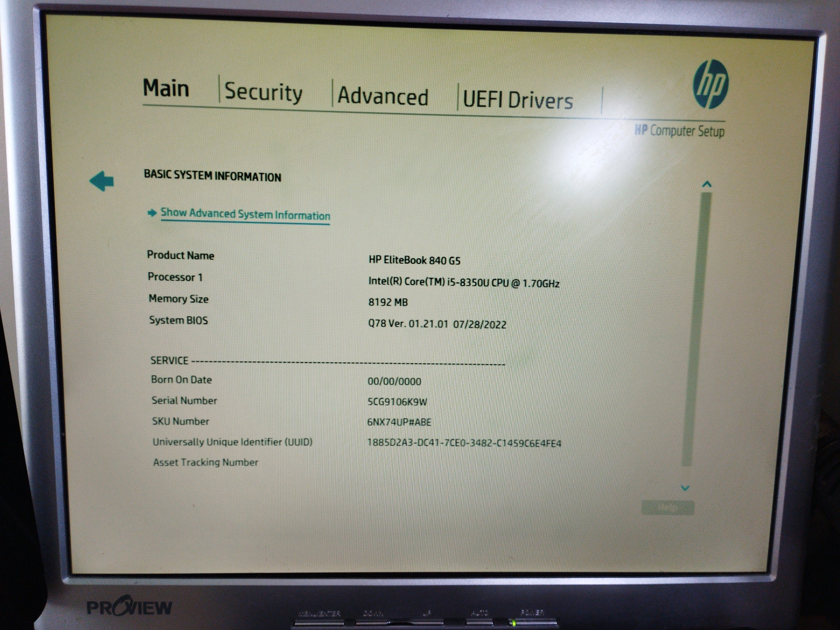The image size is (840, 630).
Task: Select Q78 Ver. 01.21.01 BIOS value
Action: 437,324
